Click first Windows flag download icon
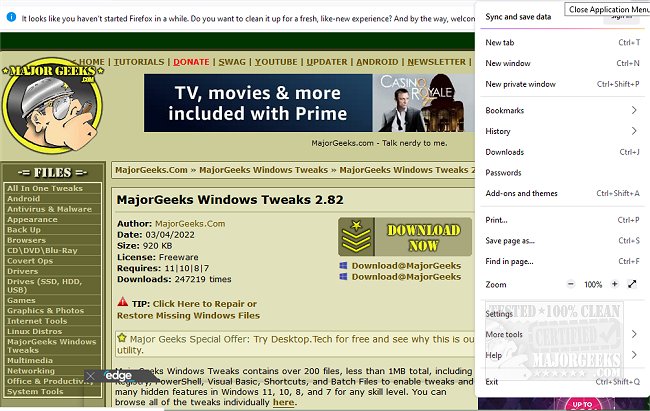This screenshot has width=650, height=411. pyautogui.click(x=343, y=265)
